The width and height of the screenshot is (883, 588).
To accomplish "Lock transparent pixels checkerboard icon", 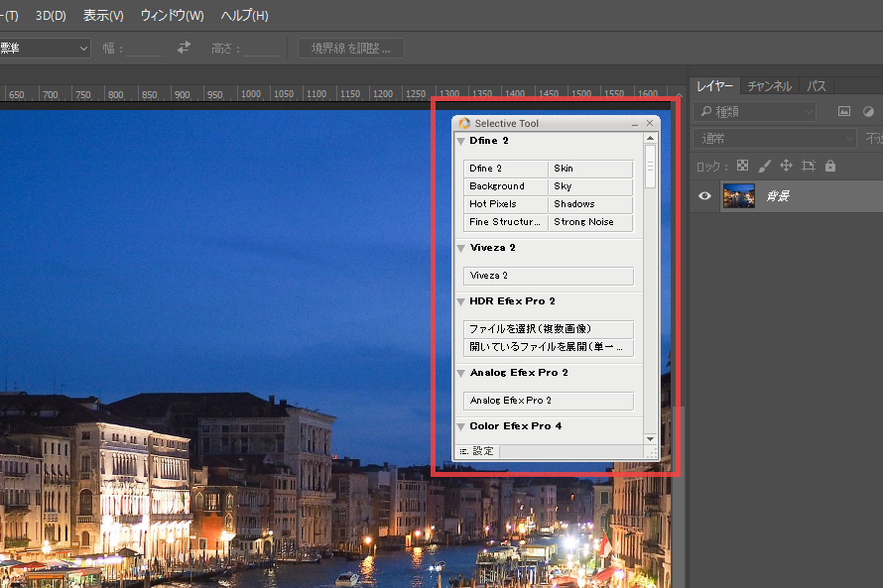I will pos(743,166).
